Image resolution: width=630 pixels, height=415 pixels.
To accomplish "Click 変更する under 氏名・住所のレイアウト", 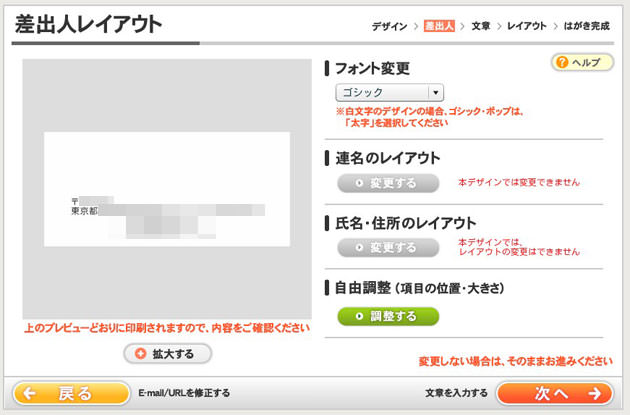I will point(388,247).
